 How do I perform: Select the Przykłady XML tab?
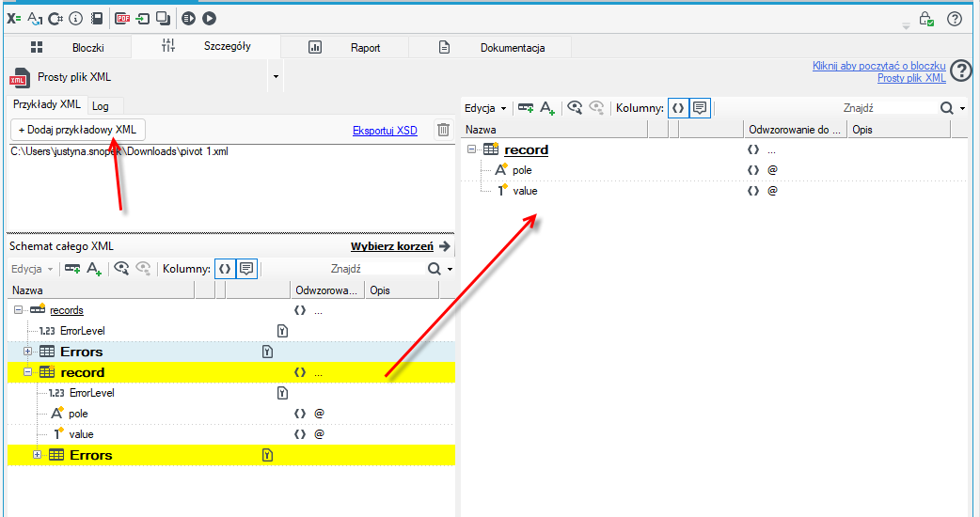click(x=47, y=105)
